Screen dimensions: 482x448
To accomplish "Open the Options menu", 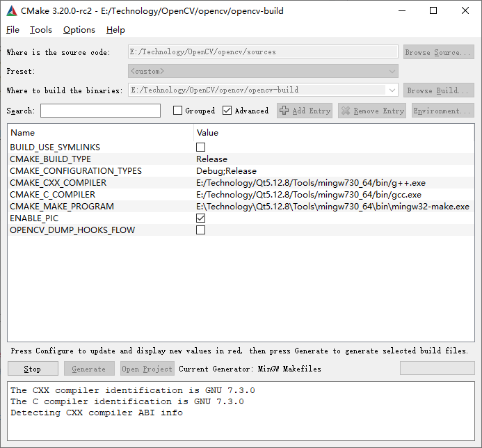I will point(79,30).
